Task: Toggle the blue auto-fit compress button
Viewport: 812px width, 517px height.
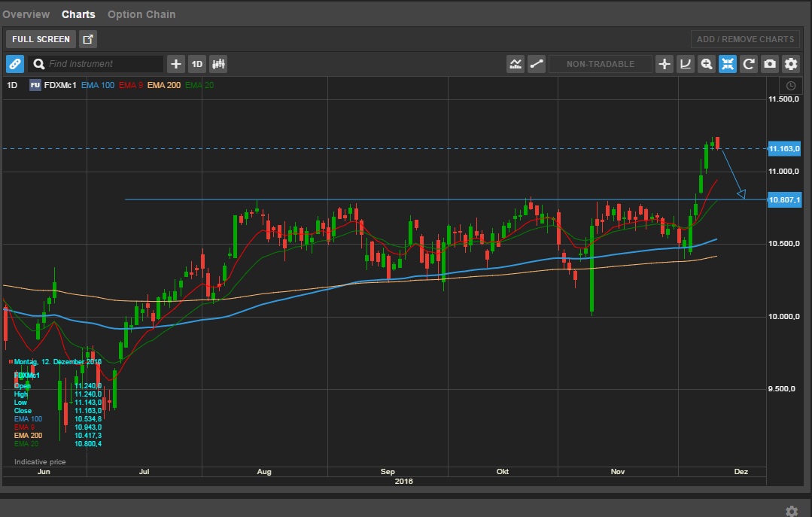Action: coord(728,64)
